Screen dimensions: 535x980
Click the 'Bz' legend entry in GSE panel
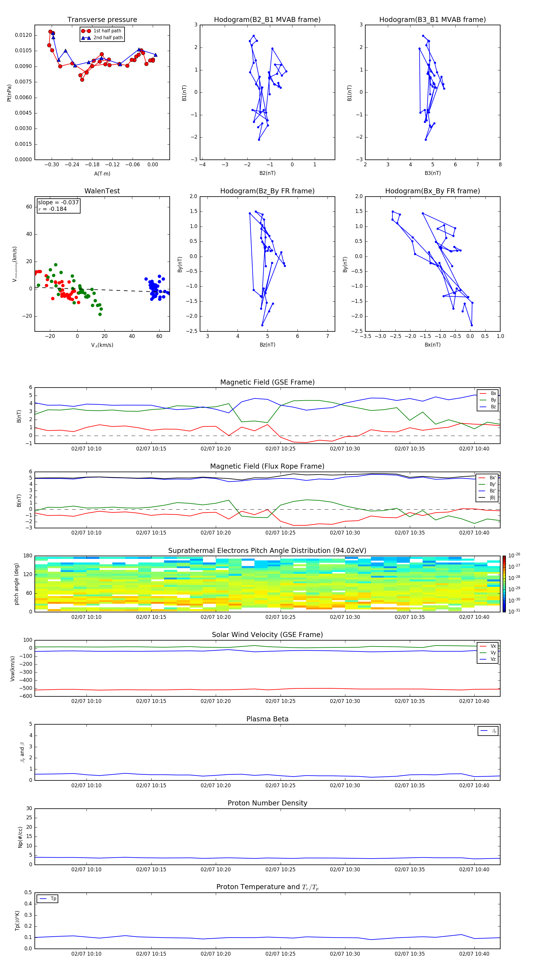tap(488, 407)
